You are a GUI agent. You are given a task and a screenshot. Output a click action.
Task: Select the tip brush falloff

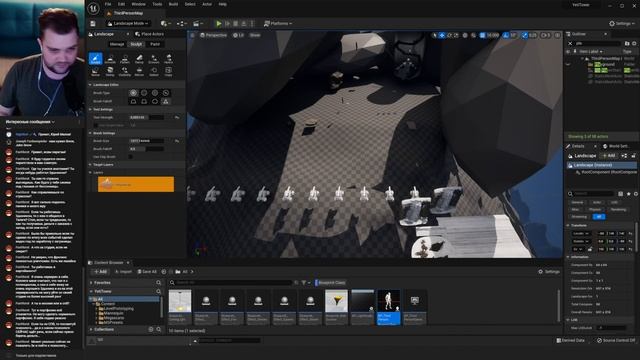click(166, 101)
